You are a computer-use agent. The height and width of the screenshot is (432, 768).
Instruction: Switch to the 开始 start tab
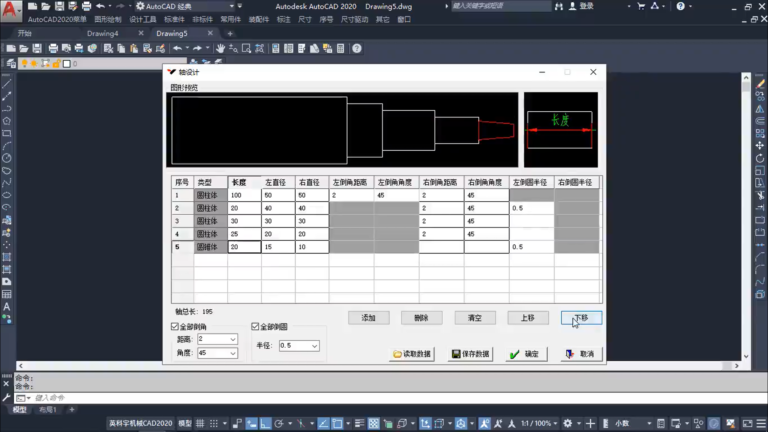[24, 33]
